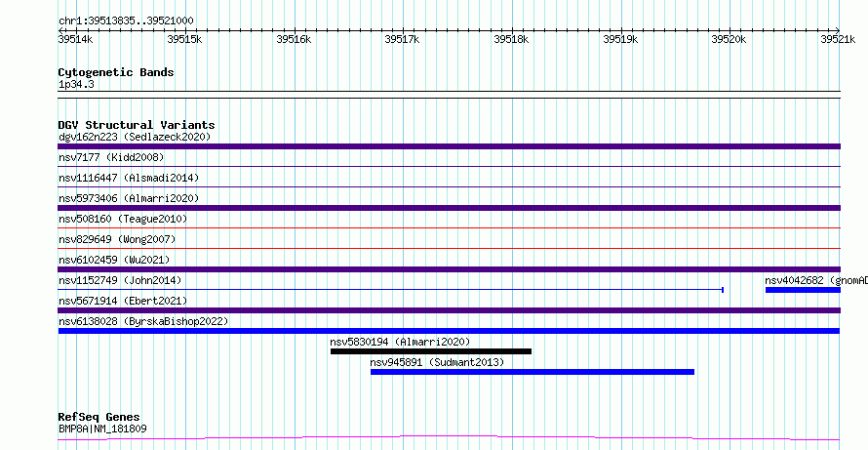Click the chr1:39513835..39521000 region label

126,20
